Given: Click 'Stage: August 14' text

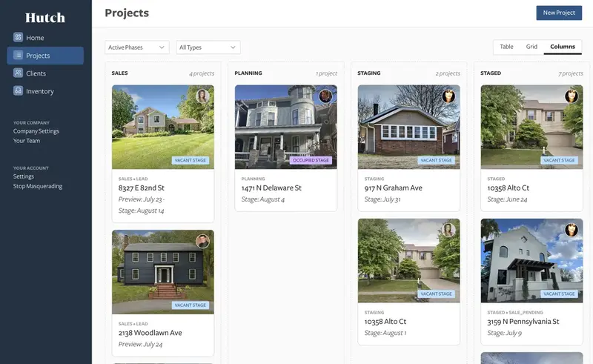Looking at the screenshot, I should [x=141, y=211].
